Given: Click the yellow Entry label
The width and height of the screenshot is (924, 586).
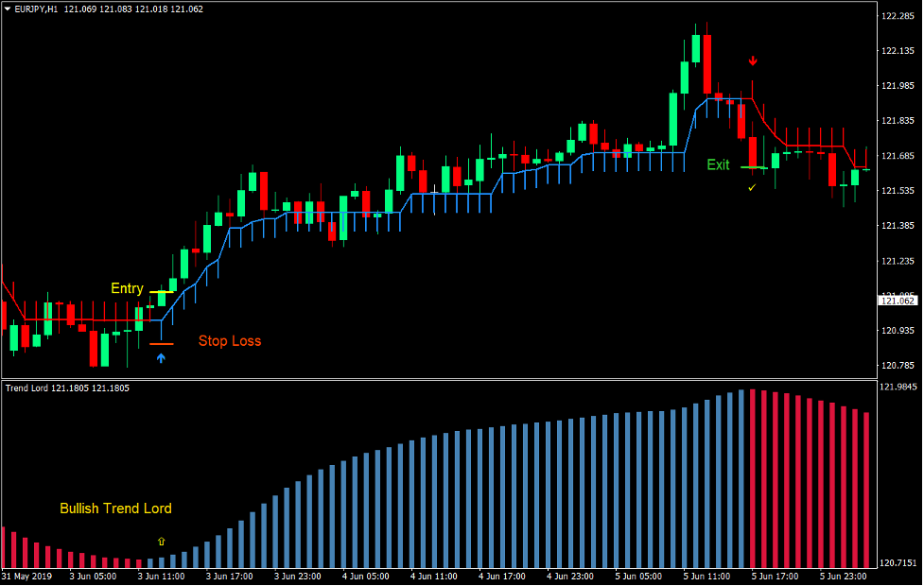Looking at the screenshot, I should coord(125,288).
